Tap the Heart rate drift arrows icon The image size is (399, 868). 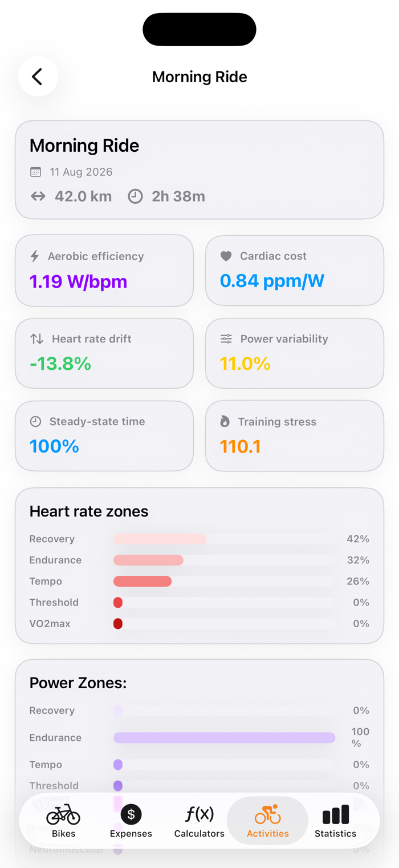coord(36,339)
